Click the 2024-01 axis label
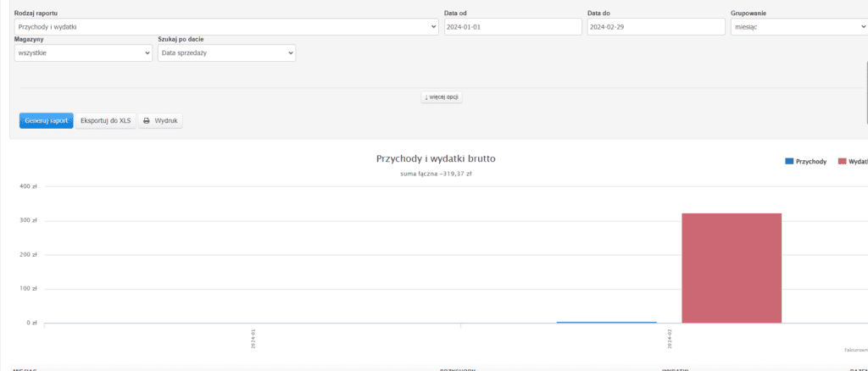 coord(253,339)
